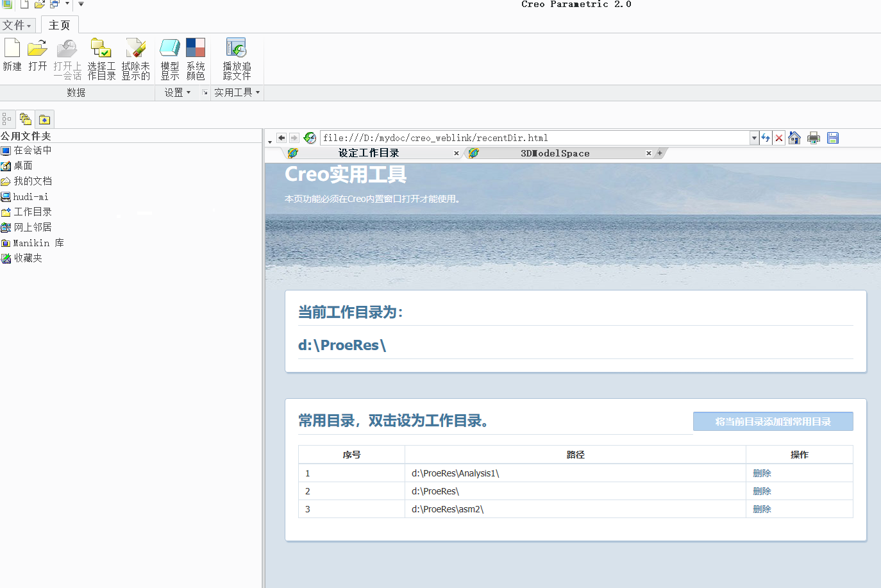Add a new browser tab with plus

[660, 153]
